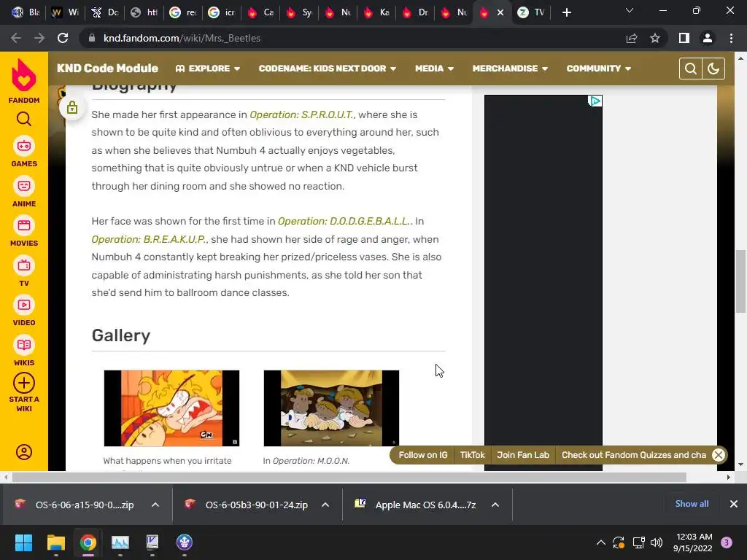Open options for OS-6-06-a15 zip download

[x=155, y=505]
